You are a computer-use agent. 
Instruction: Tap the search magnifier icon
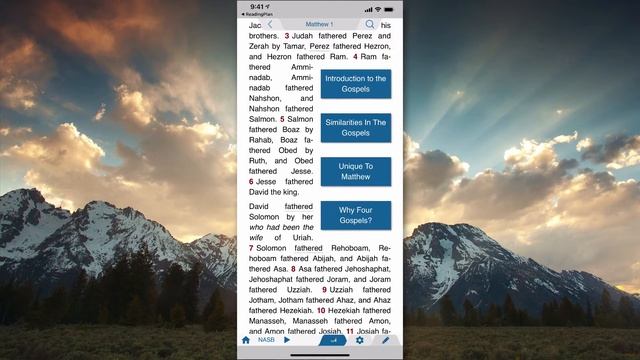pos(369,24)
